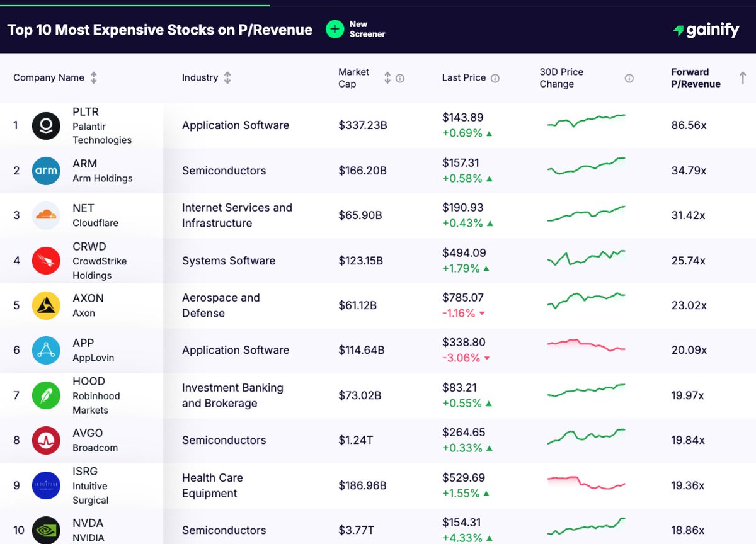Open ARM 30D price sparkline
Screen dimensions: 756x544
click(586, 166)
